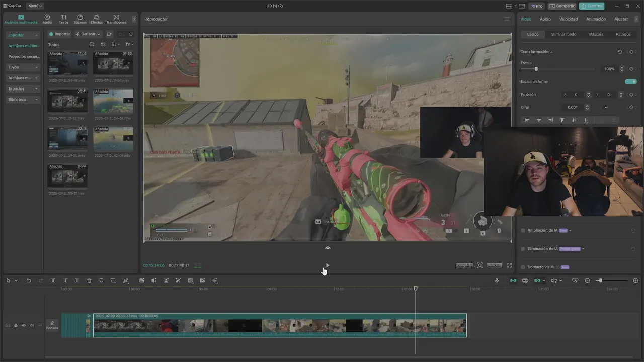Enable Ampliación de IA checkbox
Viewport: 644px width, 362px height.
click(x=523, y=230)
